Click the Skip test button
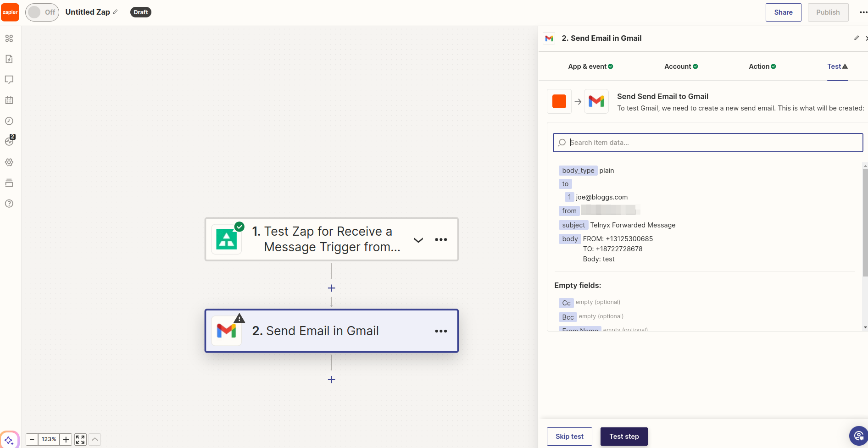The image size is (868, 448). [569, 437]
